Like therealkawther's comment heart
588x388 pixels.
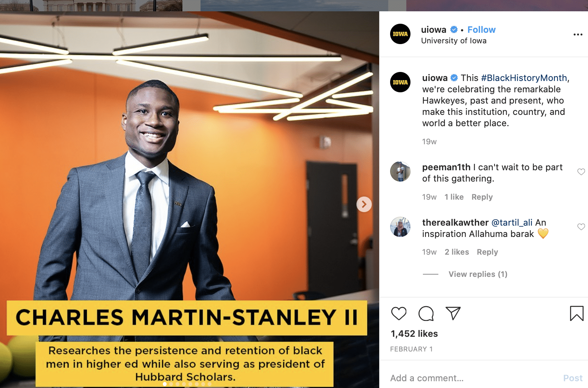click(581, 227)
